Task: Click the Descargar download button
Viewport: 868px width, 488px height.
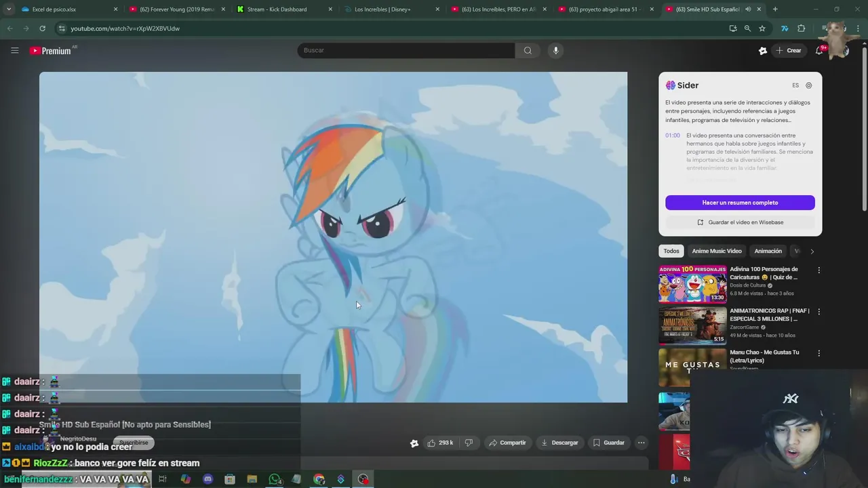Action: [x=559, y=443]
